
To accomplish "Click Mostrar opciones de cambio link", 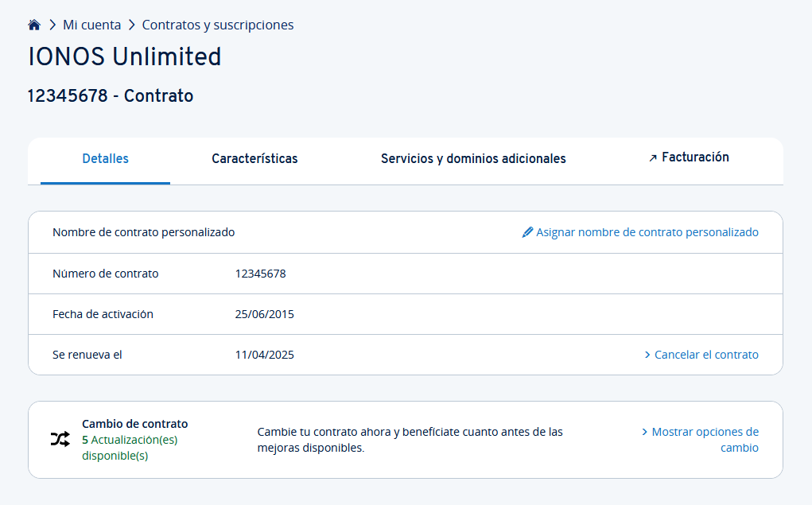I will pyautogui.click(x=705, y=440).
